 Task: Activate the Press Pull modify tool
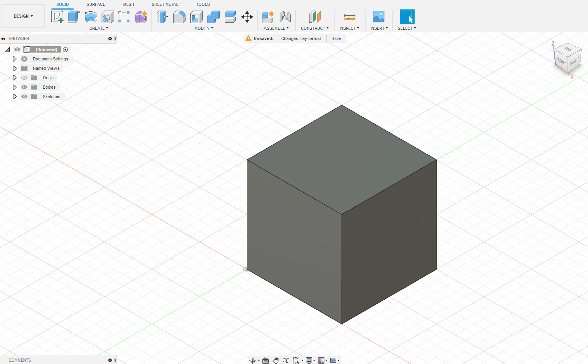[x=162, y=17]
